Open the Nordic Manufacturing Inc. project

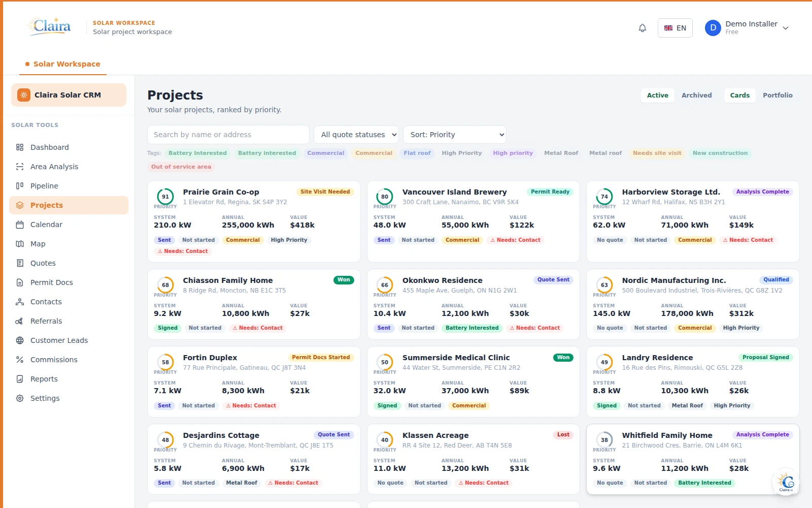coord(693,304)
